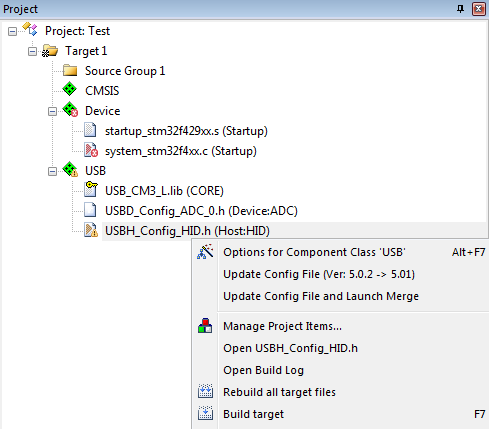Click the startup_stm32f429xx.s file icon
This screenshot has height=429, width=489.
[x=90, y=130]
